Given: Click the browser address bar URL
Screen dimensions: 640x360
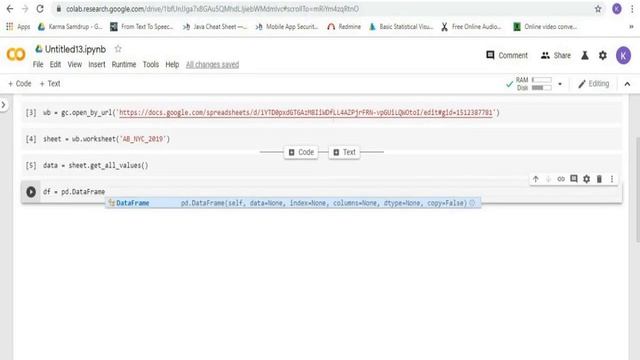Looking at the screenshot, I should (212, 9).
